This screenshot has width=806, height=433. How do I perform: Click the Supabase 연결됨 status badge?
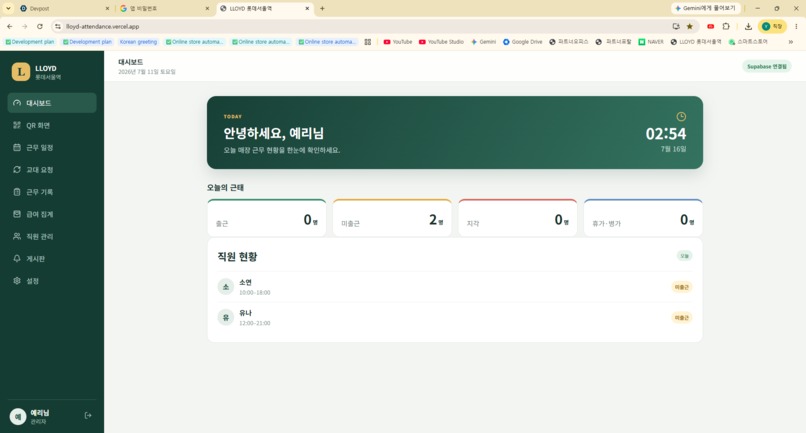pos(766,66)
